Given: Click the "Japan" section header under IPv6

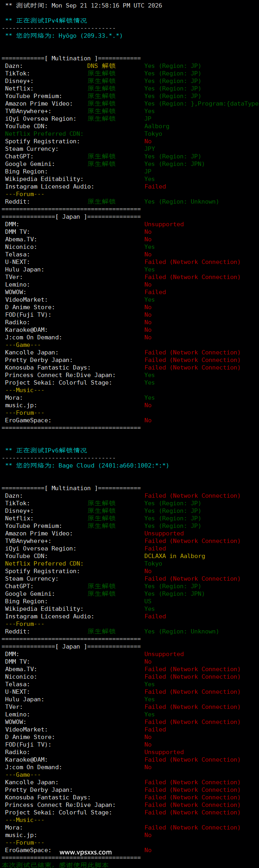Looking at the screenshot, I should click(71, 647).
